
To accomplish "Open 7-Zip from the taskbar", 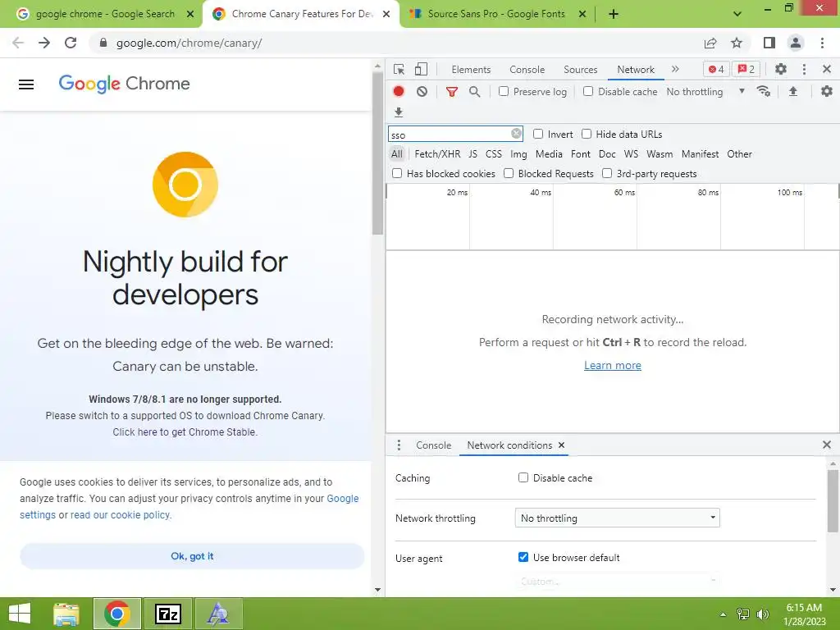I will (167, 614).
